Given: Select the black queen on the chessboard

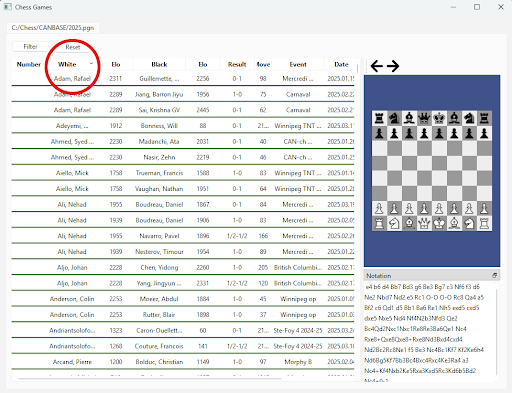Looking at the screenshot, I should (424, 118).
